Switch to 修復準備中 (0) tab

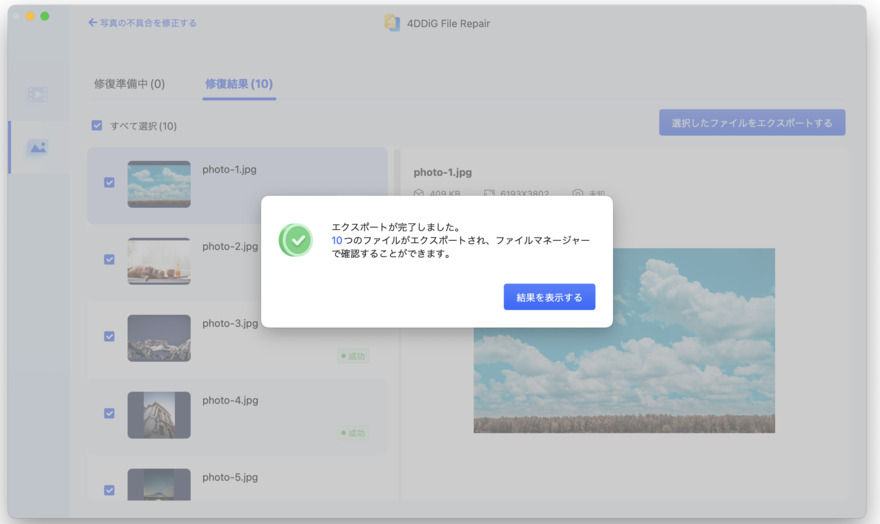coord(129,84)
